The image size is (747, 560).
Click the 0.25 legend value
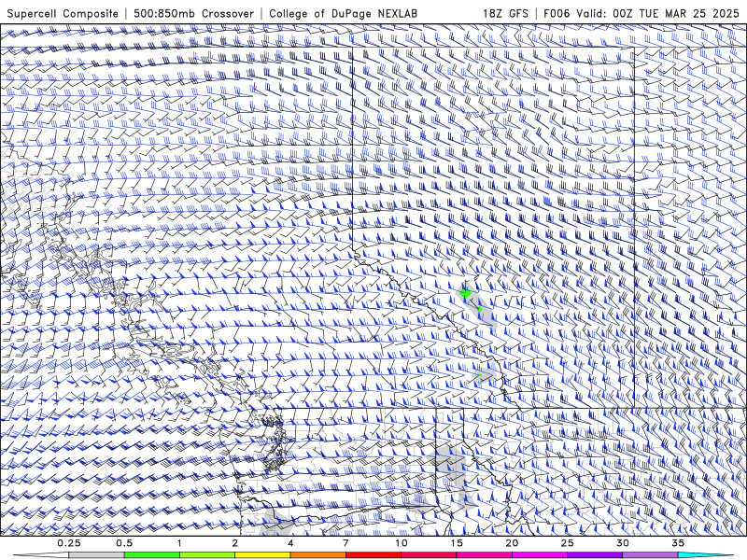point(69,543)
